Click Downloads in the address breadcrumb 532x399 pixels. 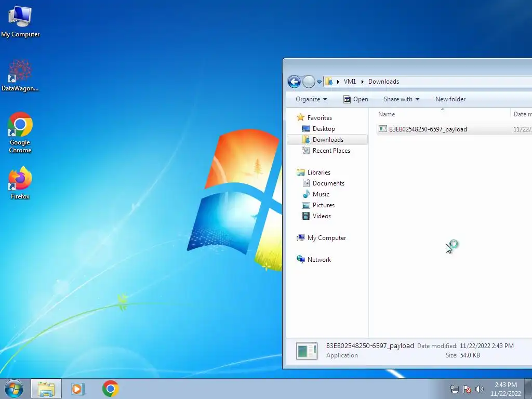(x=383, y=82)
